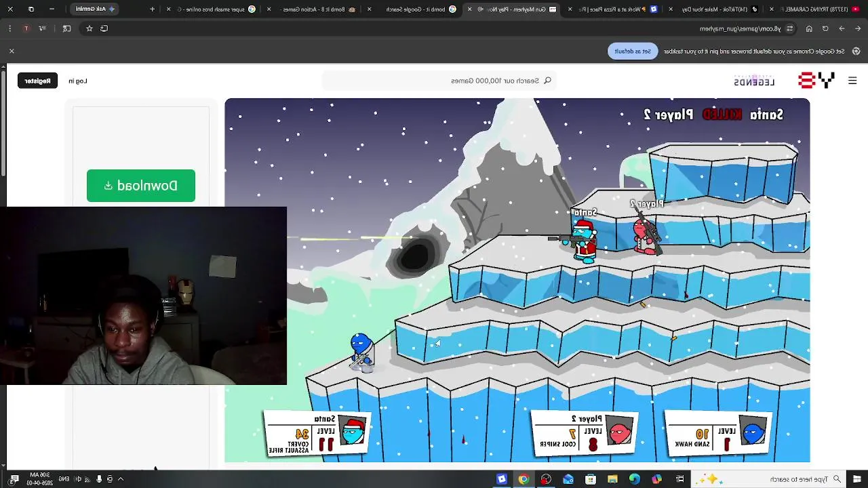Click the search magnifier icon on Y8
Screen dimensions: 868x488
click(x=548, y=81)
